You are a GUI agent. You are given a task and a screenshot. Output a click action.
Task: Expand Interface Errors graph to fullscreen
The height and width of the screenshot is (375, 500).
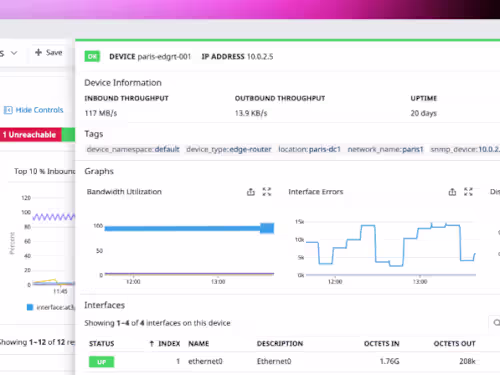[468, 192]
